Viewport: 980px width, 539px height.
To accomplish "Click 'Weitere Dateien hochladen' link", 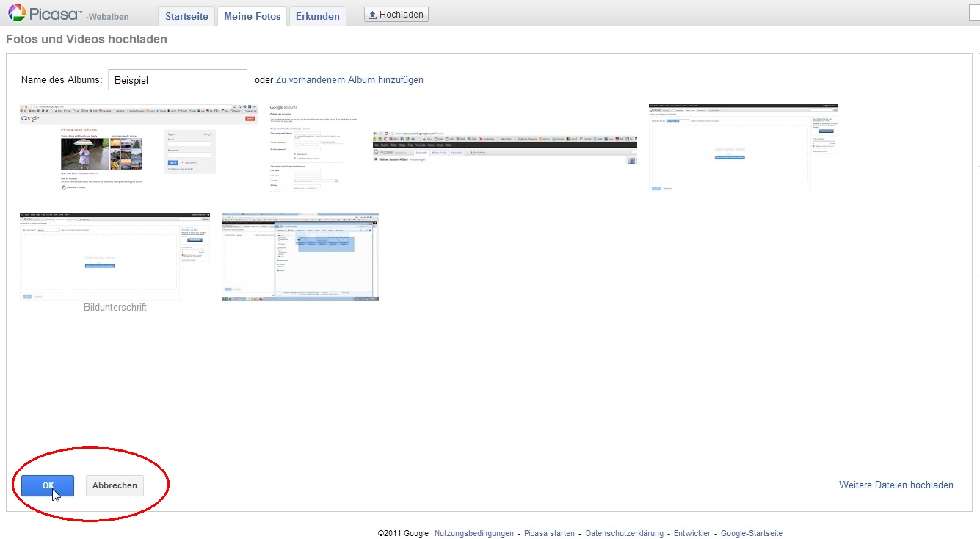I will (x=896, y=485).
